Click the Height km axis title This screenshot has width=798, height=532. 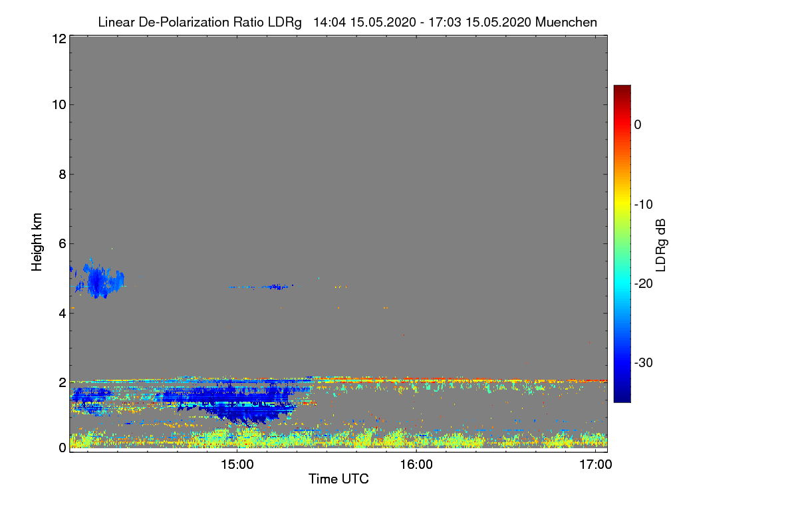37,243
